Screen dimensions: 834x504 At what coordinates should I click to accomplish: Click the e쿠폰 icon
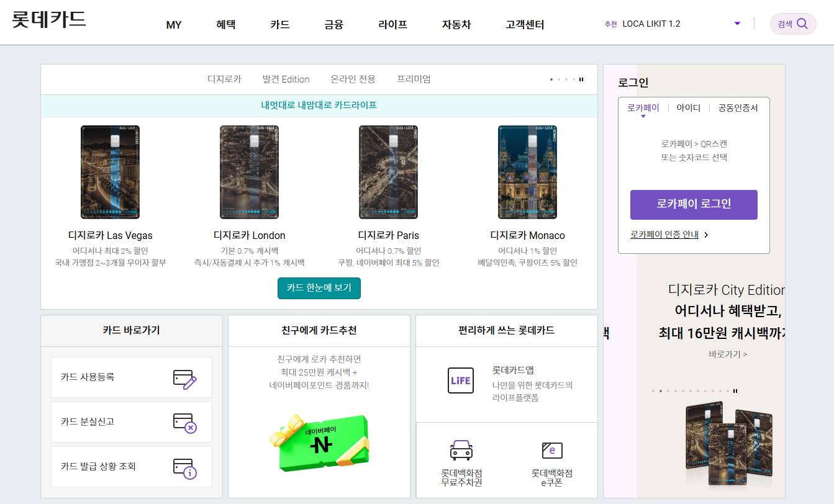click(x=552, y=450)
